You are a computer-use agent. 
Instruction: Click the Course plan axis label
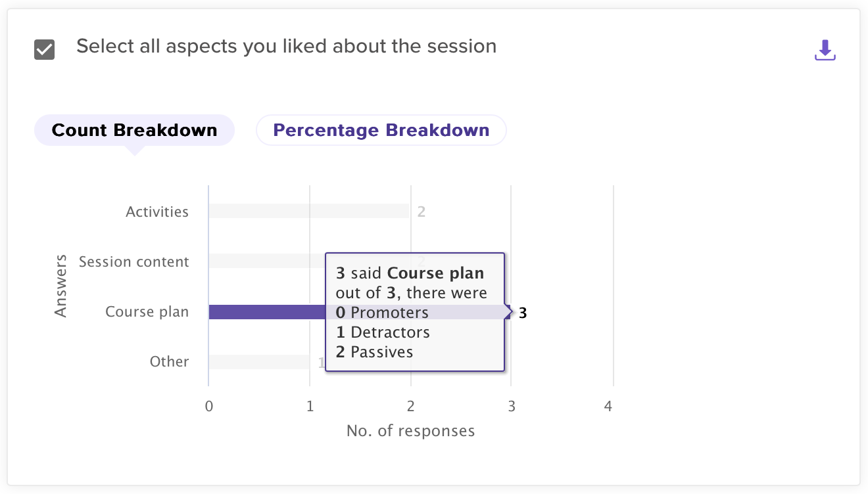click(147, 311)
